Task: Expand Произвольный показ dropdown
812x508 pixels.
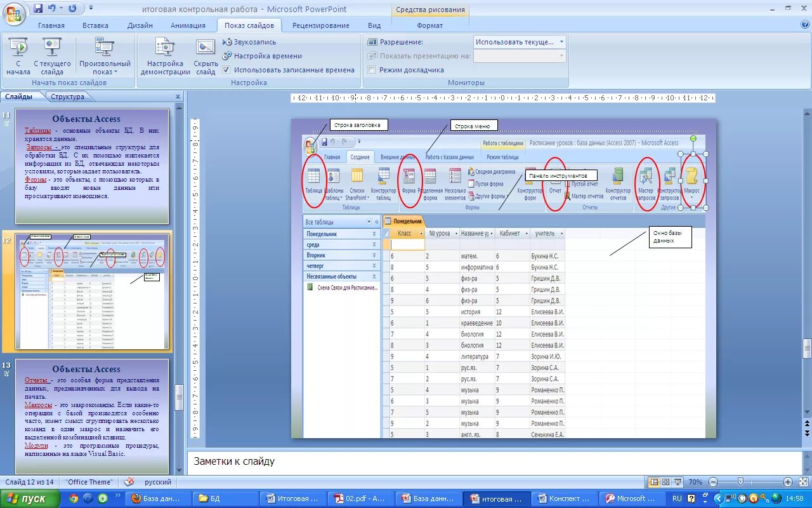Action: [105, 57]
